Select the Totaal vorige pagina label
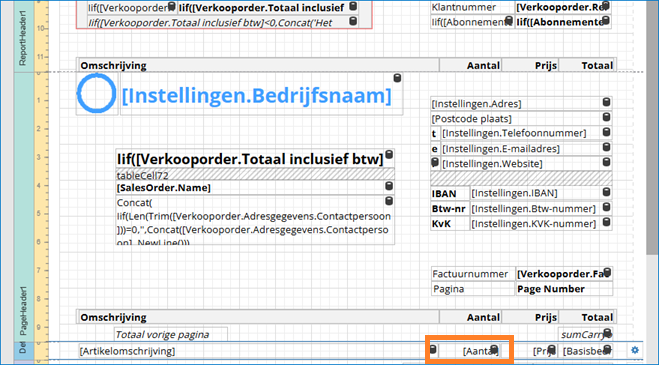This screenshot has height=365, width=659. [x=171, y=335]
